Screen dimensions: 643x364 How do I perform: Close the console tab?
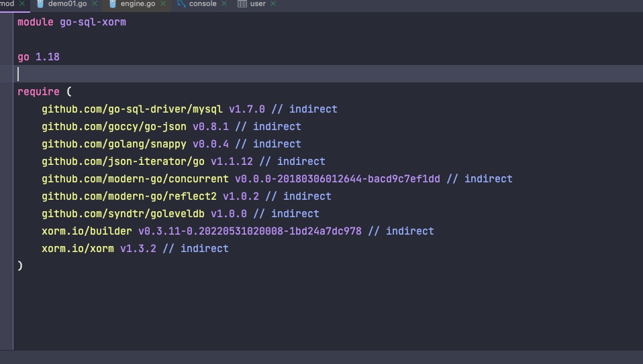pos(224,3)
